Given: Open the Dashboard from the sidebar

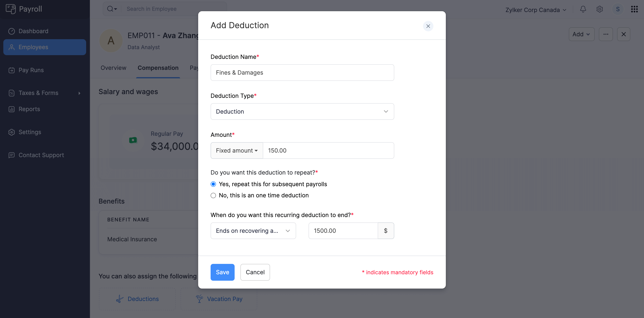Looking at the screenshot, I should point(33,31).
